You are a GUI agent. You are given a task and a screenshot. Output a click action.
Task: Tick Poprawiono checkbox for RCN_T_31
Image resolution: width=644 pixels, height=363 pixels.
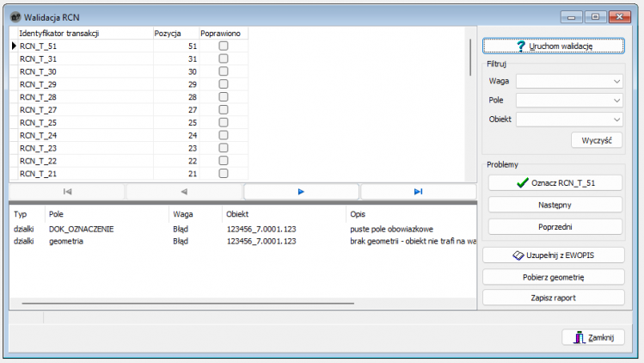pos(224,58)
